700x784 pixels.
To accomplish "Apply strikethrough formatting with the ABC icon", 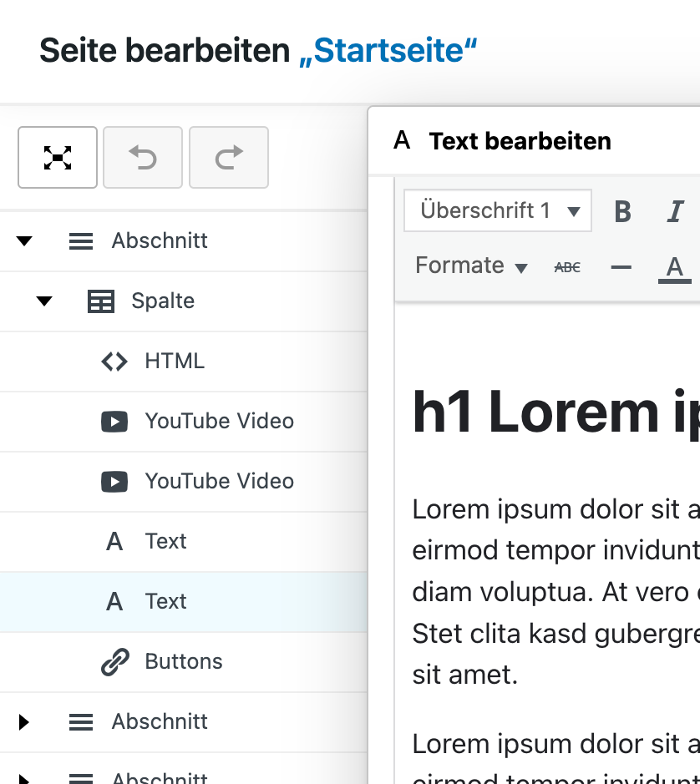I will [x=567, y=267].
